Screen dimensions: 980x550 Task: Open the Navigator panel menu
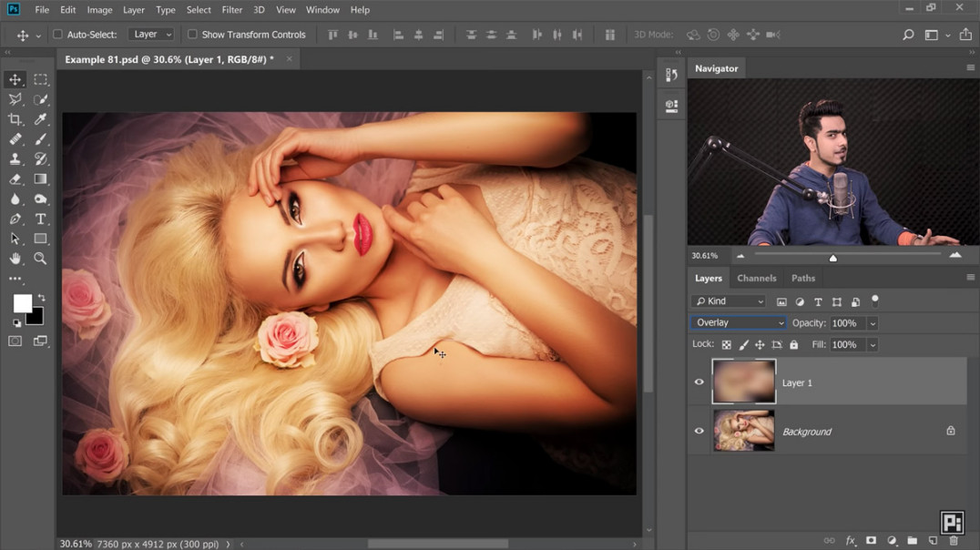(x=970, y=67)
